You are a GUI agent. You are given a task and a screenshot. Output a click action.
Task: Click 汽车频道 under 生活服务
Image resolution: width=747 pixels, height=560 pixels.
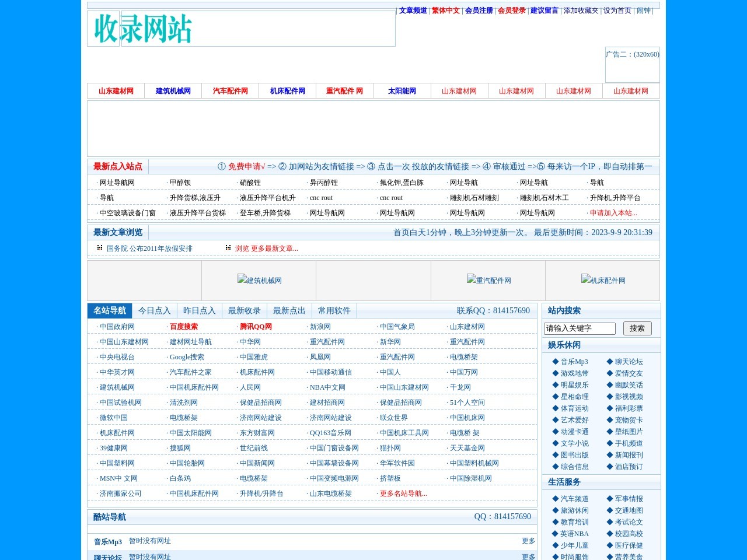(x=575, y=499)
